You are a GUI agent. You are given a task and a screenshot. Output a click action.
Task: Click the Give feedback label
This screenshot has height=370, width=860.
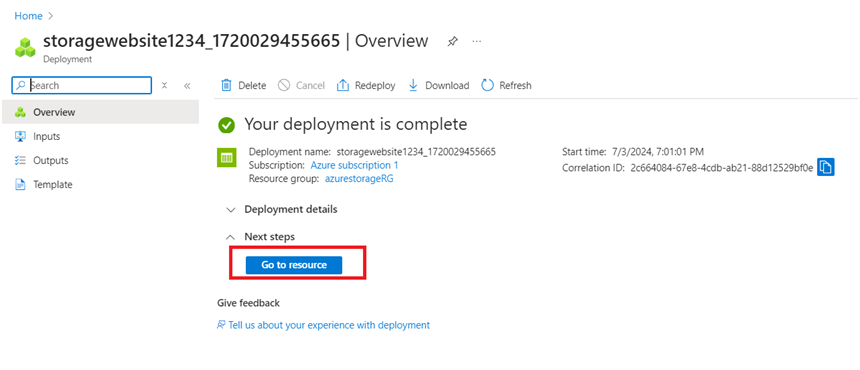tap(248, 303)
